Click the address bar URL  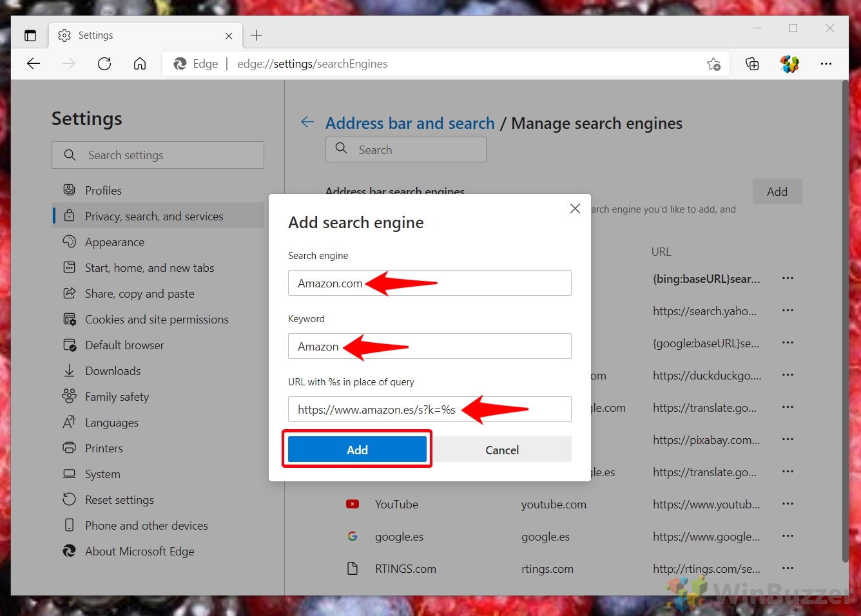point(313,64)
